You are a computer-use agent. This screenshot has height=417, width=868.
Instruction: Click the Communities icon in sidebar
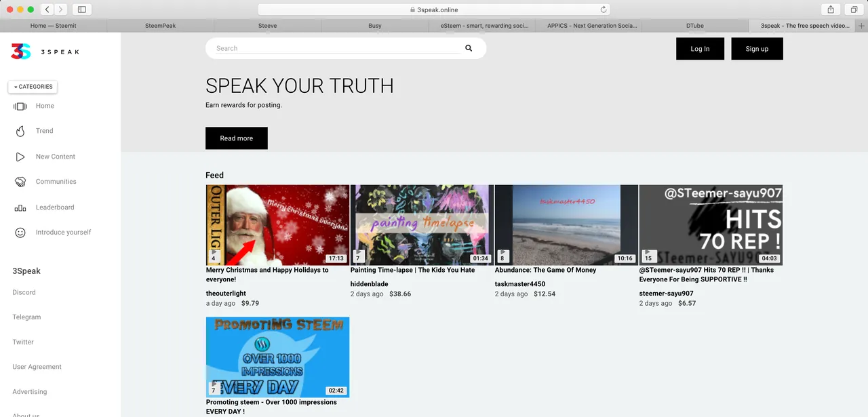point(20,182)
